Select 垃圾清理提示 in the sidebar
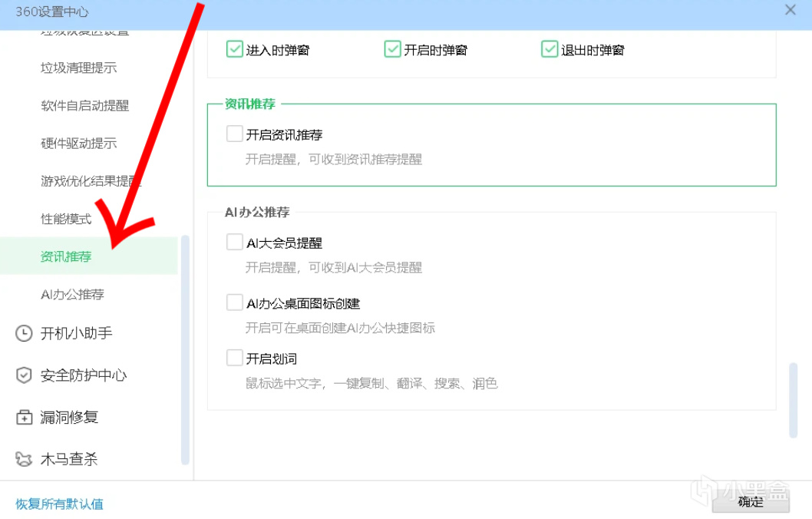 (x=79, y=68)
